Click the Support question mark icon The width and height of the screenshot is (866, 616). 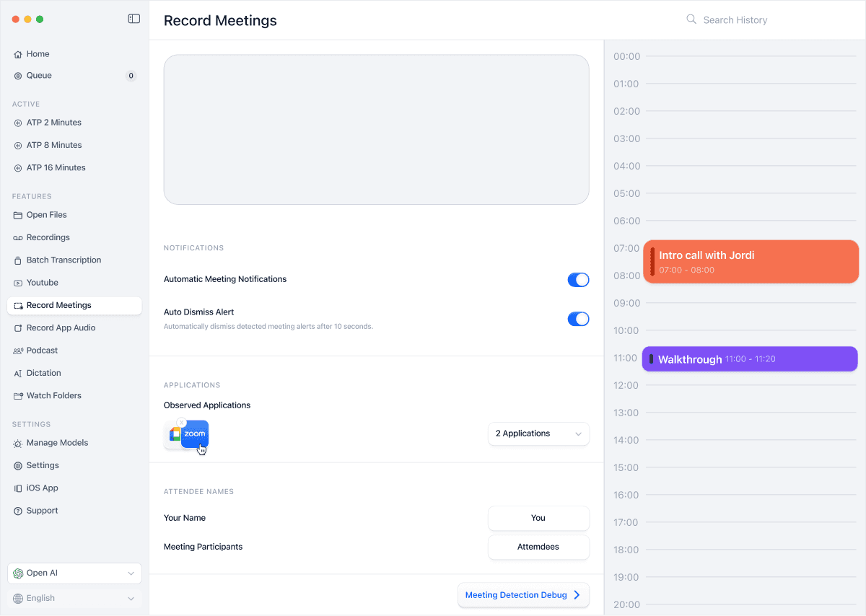[x=18, y=511]
